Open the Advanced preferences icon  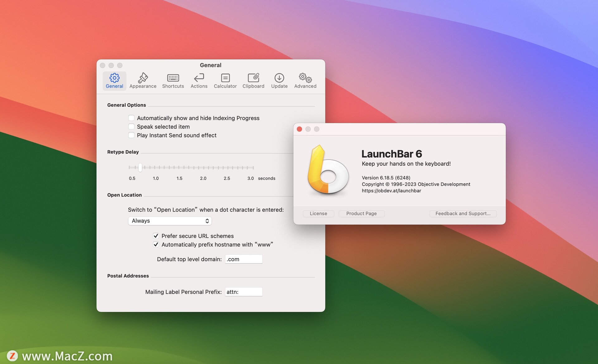305,80
